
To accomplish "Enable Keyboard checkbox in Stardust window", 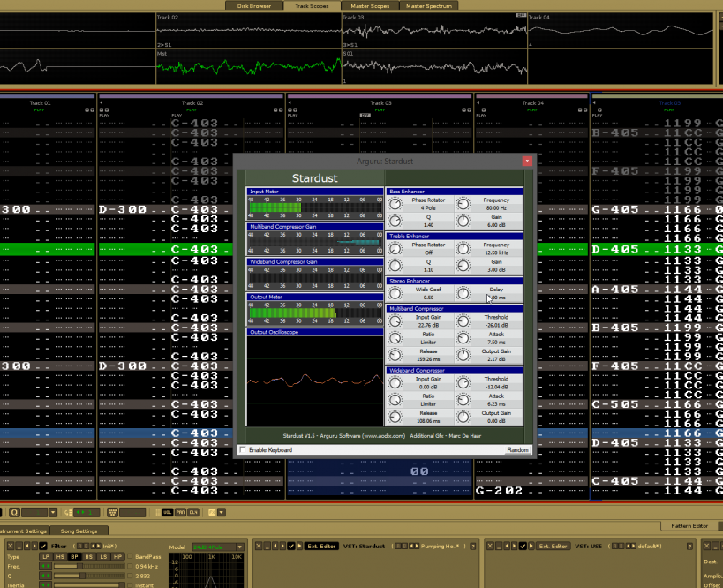I will pyautogui.click(x=243, y=449).
